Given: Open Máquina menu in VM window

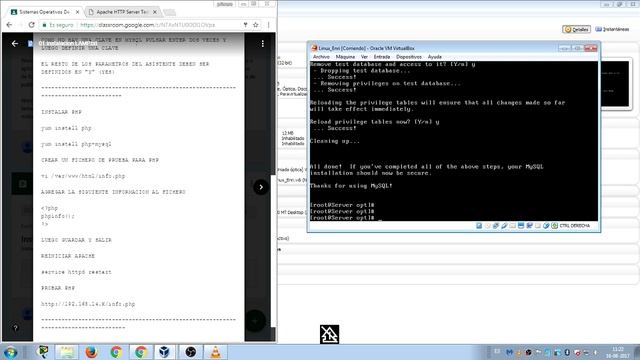Looking at the screenshot, I should point(345,57).
